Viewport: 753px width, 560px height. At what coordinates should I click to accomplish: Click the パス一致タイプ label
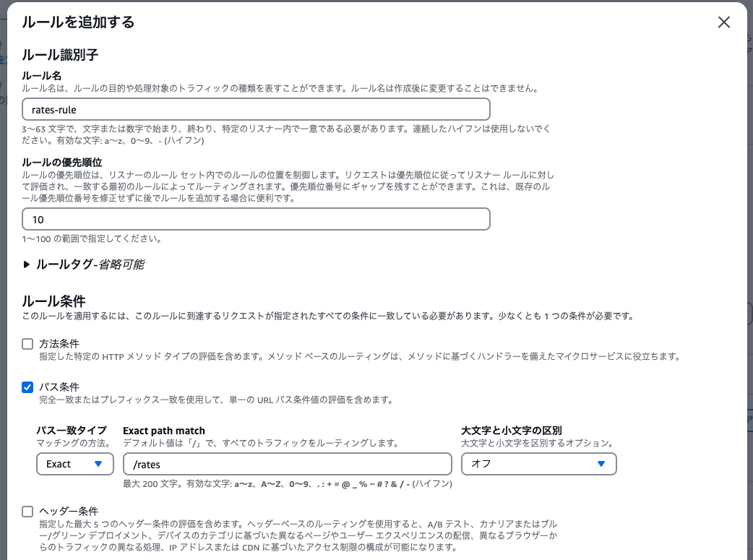(72, 431)
